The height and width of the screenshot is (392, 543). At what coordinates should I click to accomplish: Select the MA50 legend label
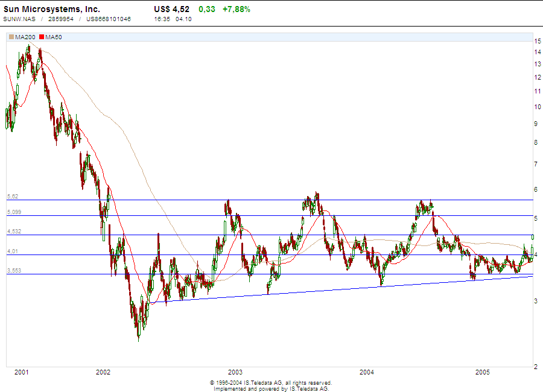point(54,37)
